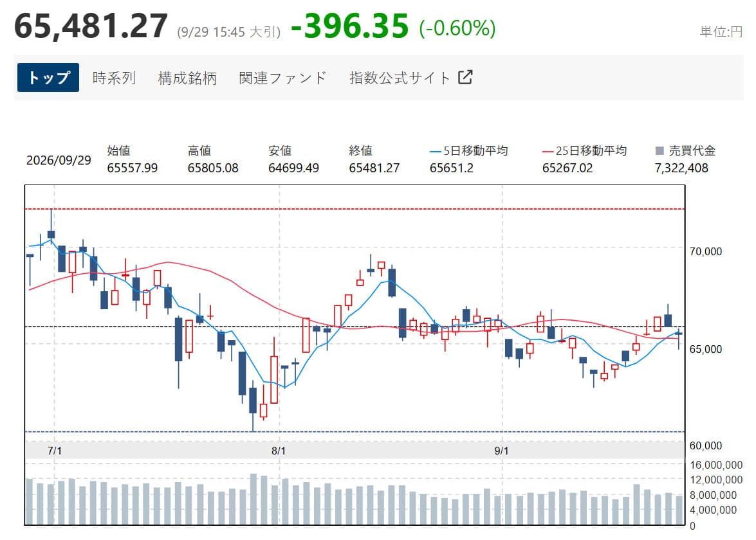The image size is (756, 540).
Task: Click the 終値 value 65481.27 in legend
Action: 374,168
